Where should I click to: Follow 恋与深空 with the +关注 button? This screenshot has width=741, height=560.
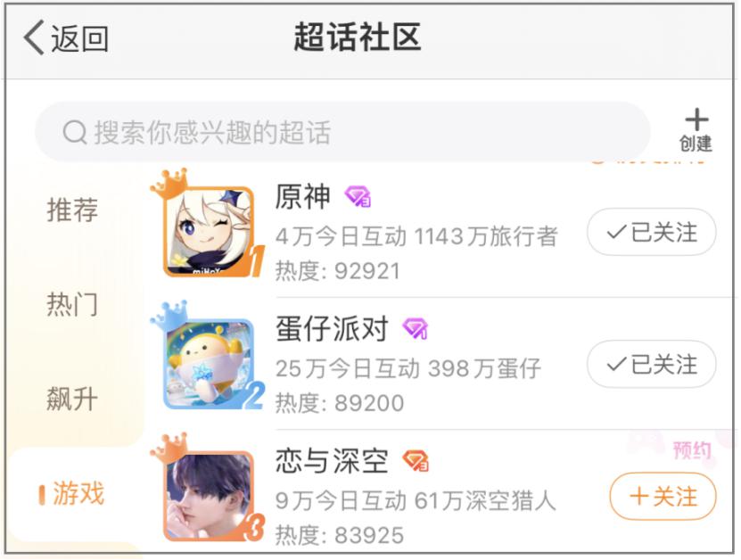pos(663,496)
